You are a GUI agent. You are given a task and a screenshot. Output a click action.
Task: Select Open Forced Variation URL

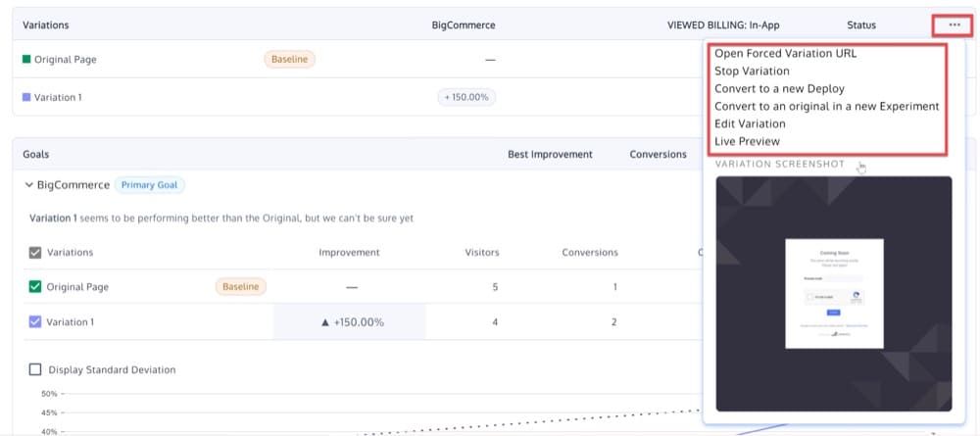pos(785,54)
